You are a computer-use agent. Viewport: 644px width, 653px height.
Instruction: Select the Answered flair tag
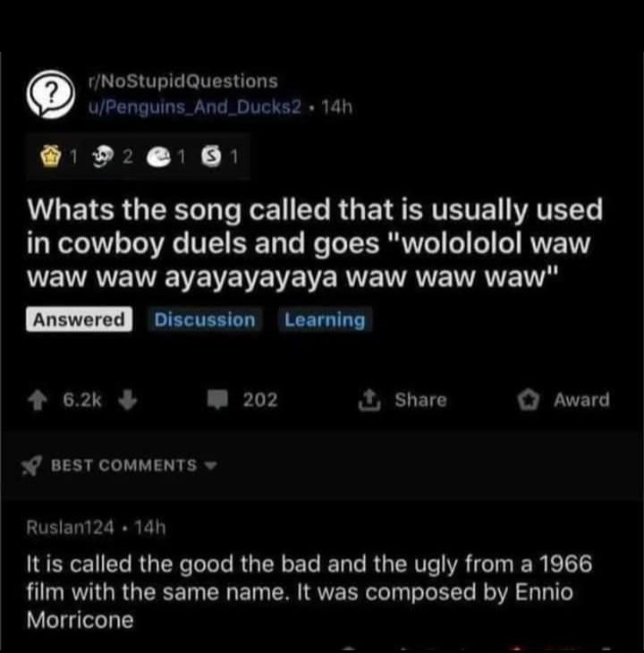tap(79, 319)
